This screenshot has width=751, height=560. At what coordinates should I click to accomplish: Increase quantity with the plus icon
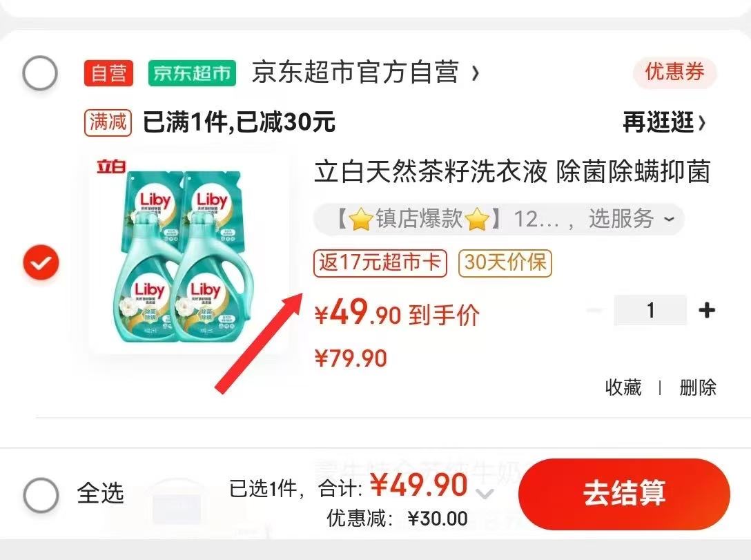coord(707,310)
